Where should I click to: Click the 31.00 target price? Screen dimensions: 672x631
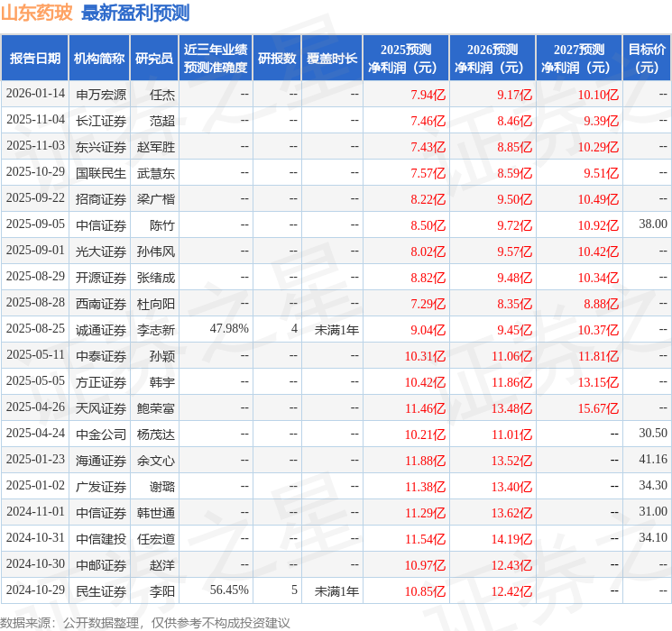tap(653, 511)
